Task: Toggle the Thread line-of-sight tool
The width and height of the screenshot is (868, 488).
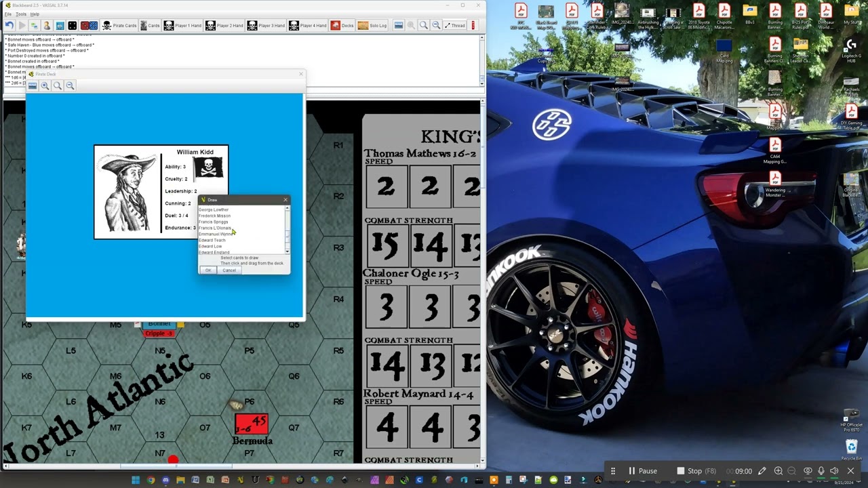Action: [x=455, y=26]
